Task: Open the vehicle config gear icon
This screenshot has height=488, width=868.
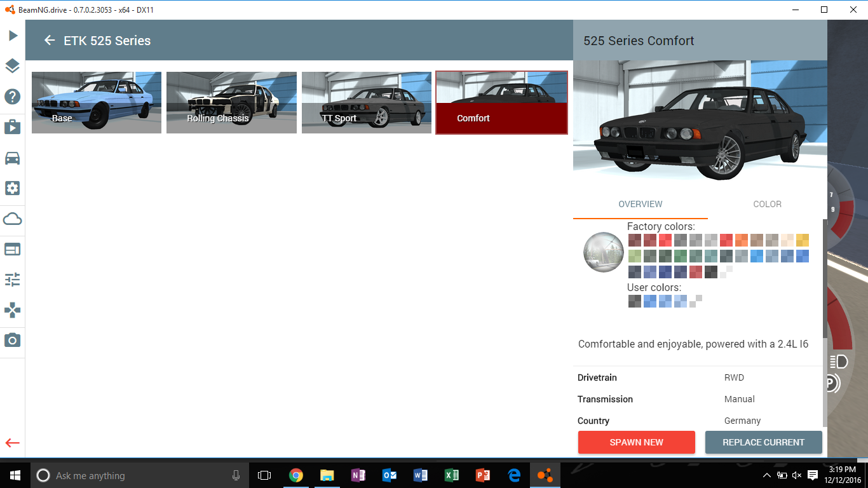Action: coord(12,188)
